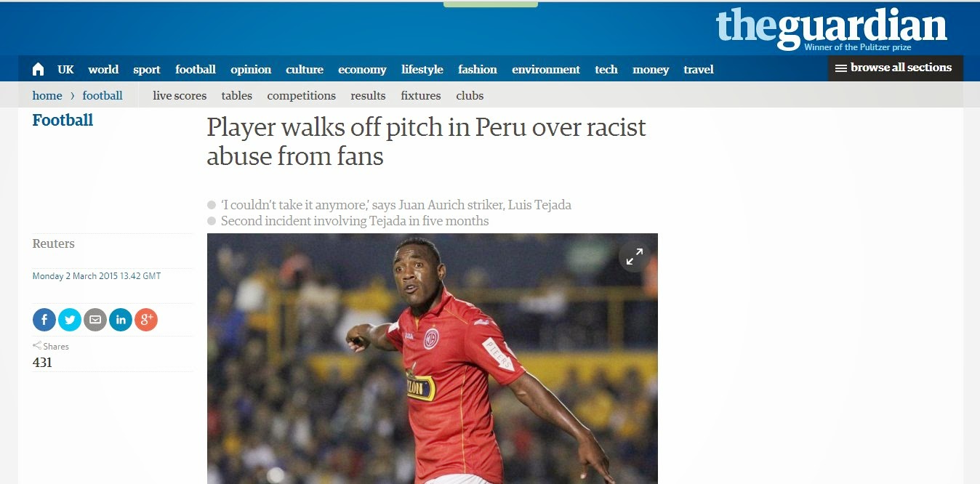Expand the article photo to fullscreen
Image resolution: width=980 pixels, height=484 pixels.
click(x=634, y=257)
